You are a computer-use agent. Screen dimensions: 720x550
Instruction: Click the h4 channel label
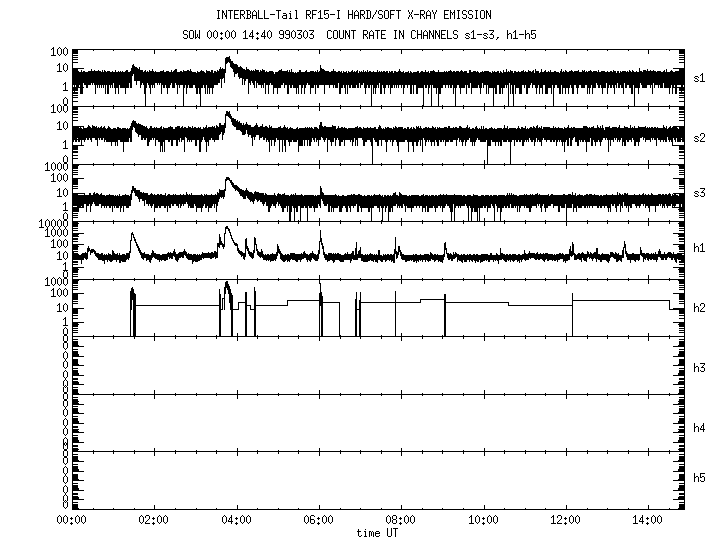click(x=700, y=428)
